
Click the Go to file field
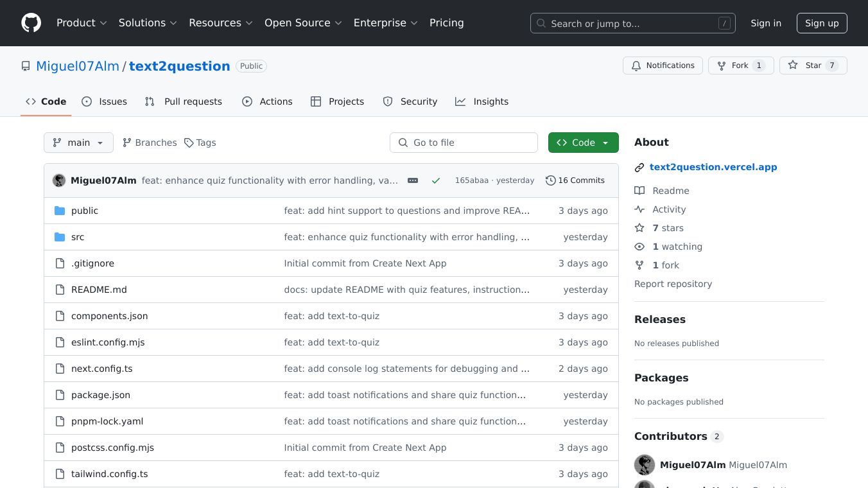(x=464, y=143)
